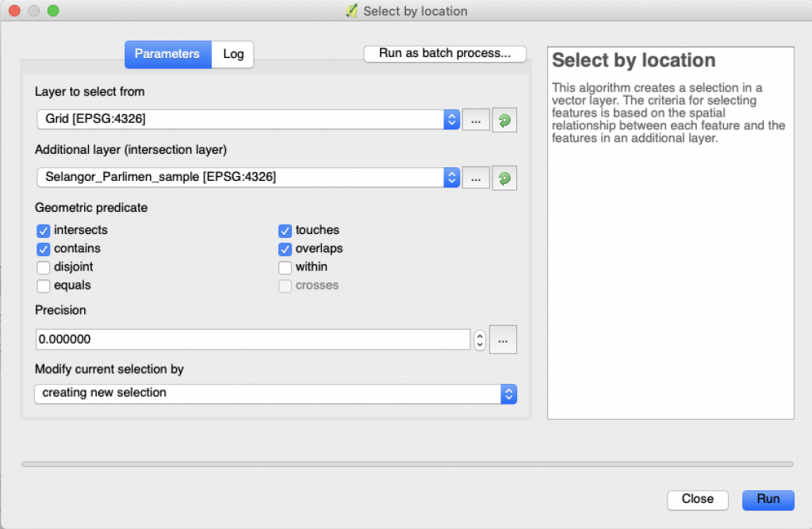Viewport: 812px width, 529px height.
Task: Switch to the Log tab
Action: 233,54
